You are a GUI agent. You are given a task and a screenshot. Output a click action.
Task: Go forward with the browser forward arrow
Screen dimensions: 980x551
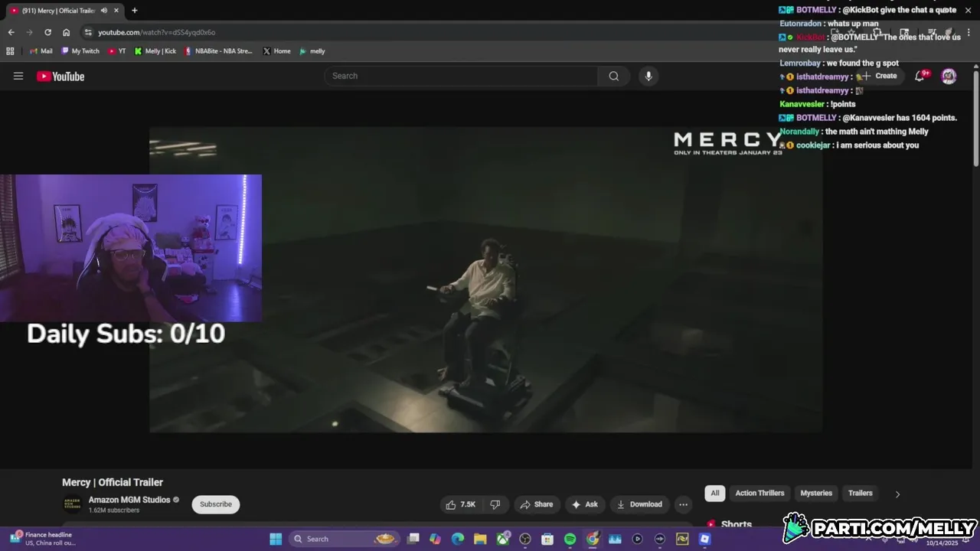[x=29, y=32]
